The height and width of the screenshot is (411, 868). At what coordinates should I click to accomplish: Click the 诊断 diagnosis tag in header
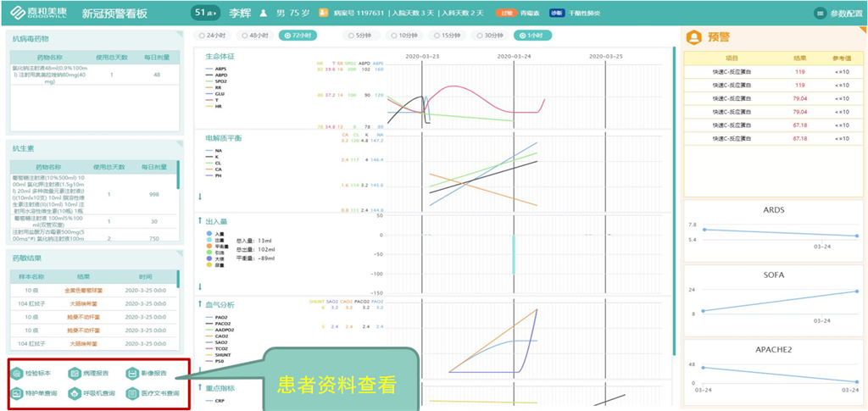pyautogui.click(x=556, y=14)
